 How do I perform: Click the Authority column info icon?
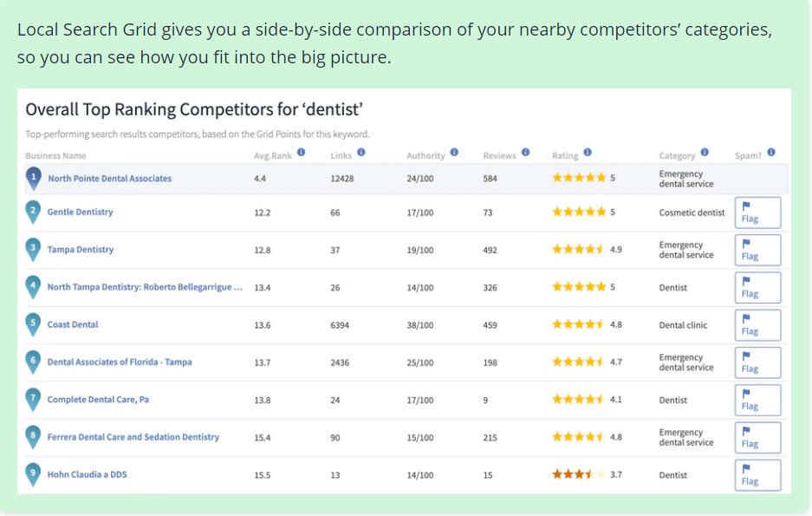pyautogui.click(x=454, y=153)
